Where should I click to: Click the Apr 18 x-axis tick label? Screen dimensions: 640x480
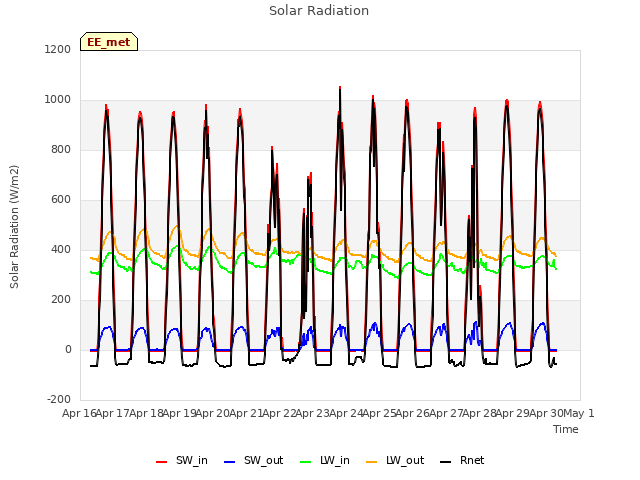146,413
